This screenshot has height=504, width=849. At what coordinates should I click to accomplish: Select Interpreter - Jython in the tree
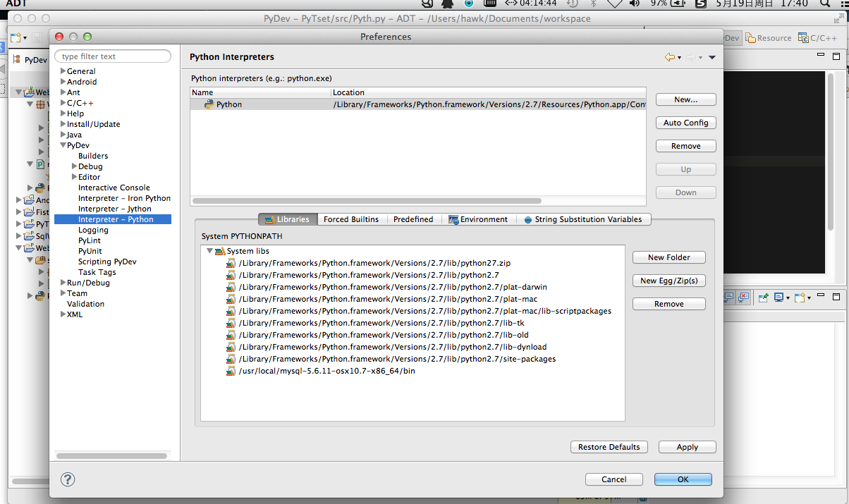114,209
